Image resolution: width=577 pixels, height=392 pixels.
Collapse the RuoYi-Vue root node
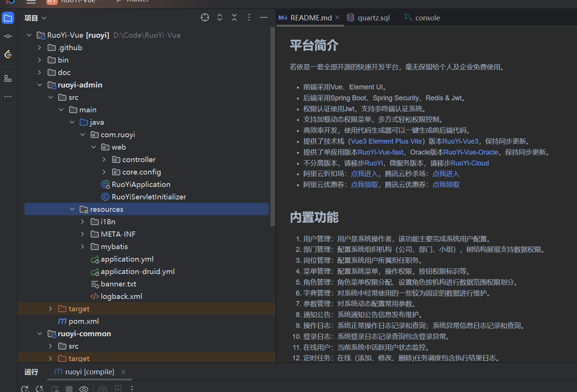29,35
